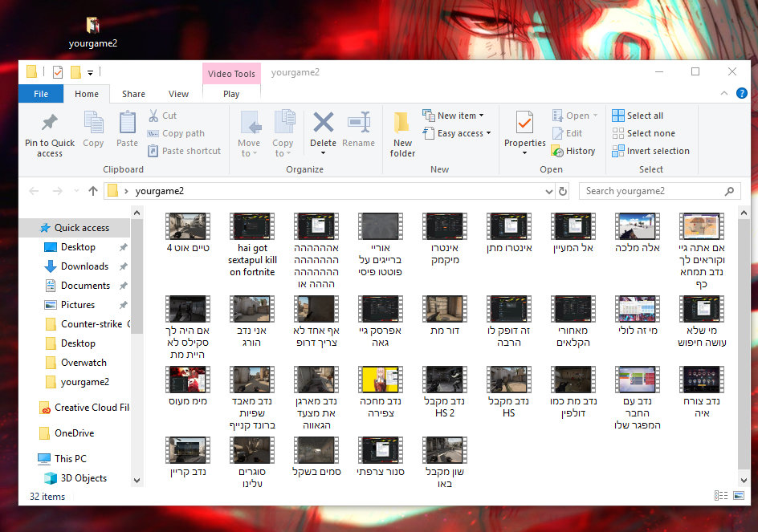Screen dimensions: 758x532
Task: Open file History in the ribbon
Action: [x=573, y=151]
